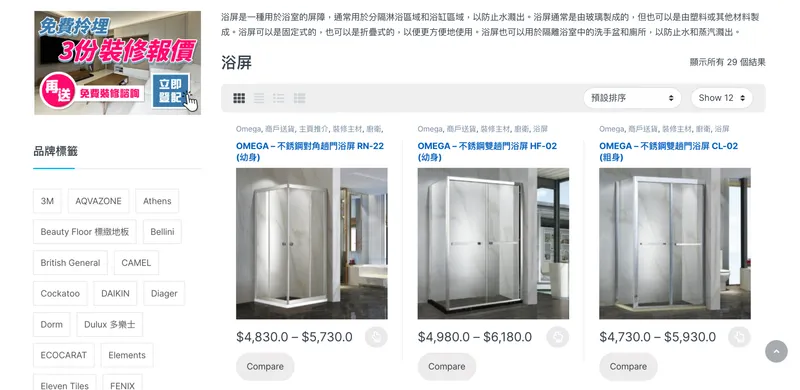This screenshot has width=800, height=390.
Task: Open OMEGA 不銹鋼對角趟門浴屏 RN-22 product link
Action: (x=310, y=152)
